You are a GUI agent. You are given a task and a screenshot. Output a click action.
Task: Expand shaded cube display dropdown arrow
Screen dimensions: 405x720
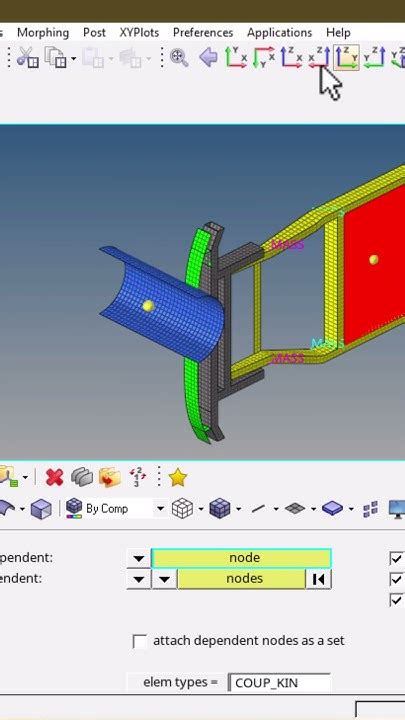238,509
